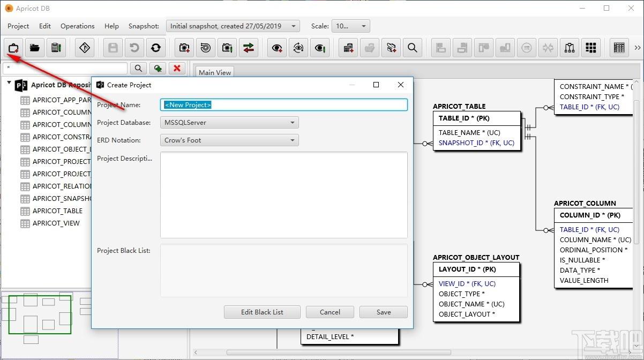Click the refresh arrows toolbar icon
Image resolution: width=644 pixels, height=360 pixels.
(x=156, y=48)
